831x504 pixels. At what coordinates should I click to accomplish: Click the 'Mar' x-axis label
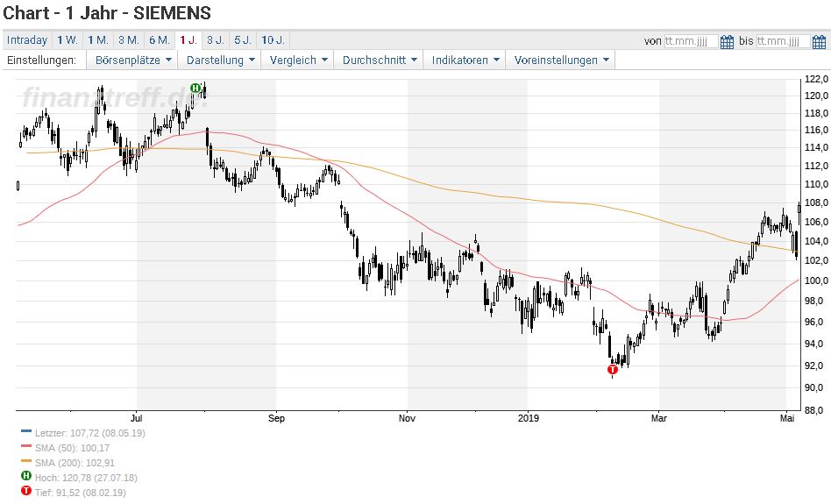tap(659, 418)
